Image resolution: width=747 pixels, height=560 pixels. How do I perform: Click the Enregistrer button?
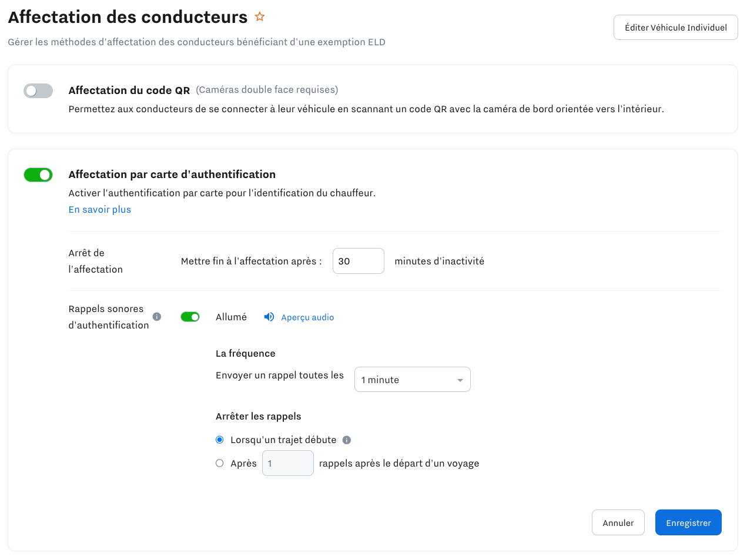pyautogui.click(x=688, y=522)
